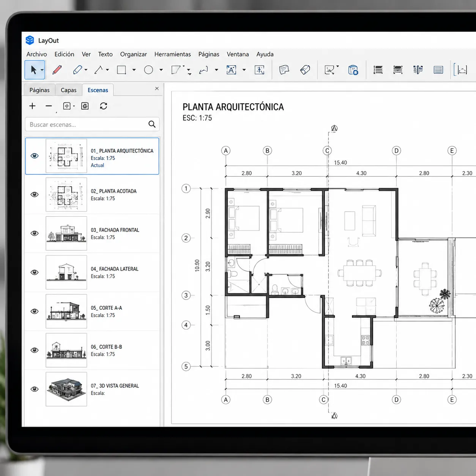
Task: Toggle eye icon for 04_ FACHADA LATERAL
Action: 35,273
